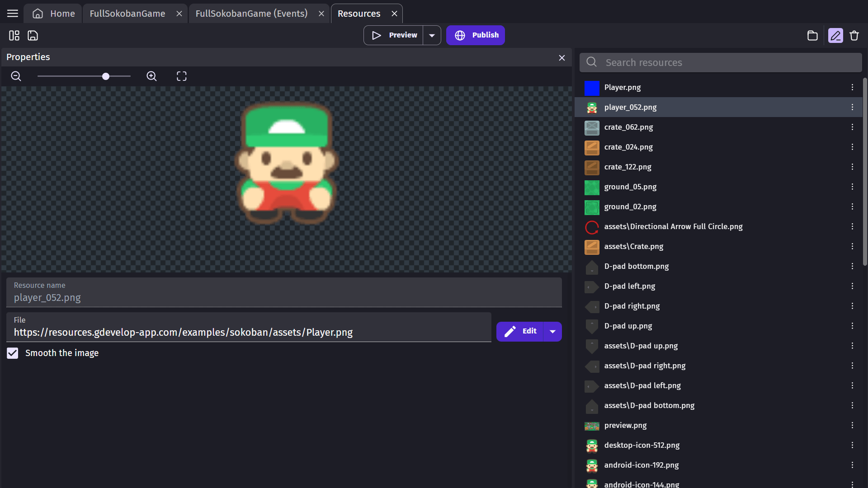This screenshot has height=488, width=868.
Task: Click the preview zoom slider
Action: [84, 76]
